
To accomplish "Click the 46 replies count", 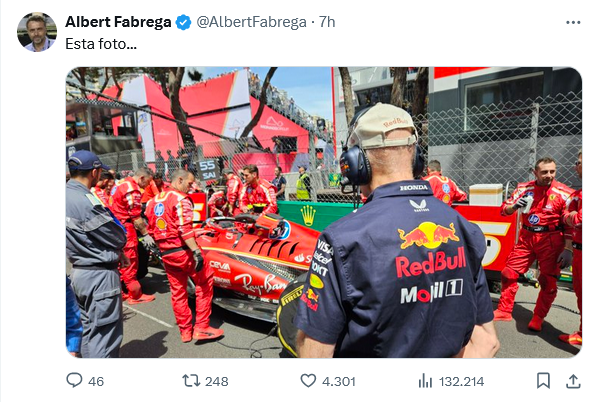I will point(96,381).
